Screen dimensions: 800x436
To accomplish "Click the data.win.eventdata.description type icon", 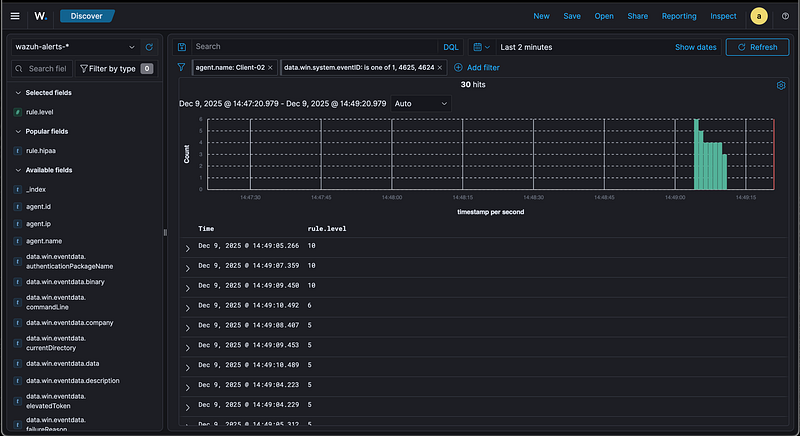I will (18, 381).
